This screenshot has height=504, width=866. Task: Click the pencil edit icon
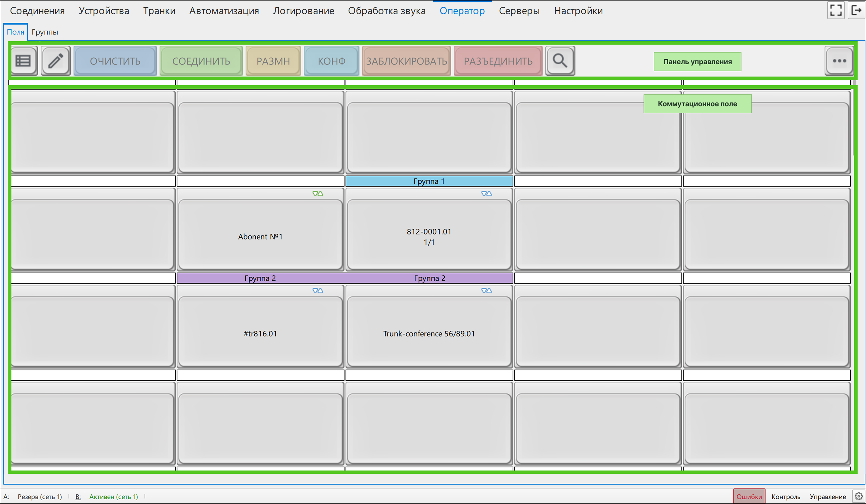point(56,61)
